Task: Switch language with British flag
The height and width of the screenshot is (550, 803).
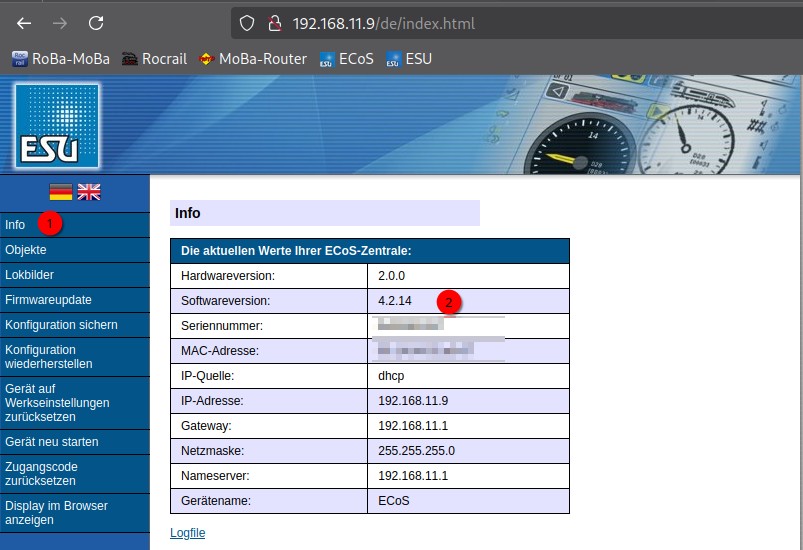Action: point(89,192)
